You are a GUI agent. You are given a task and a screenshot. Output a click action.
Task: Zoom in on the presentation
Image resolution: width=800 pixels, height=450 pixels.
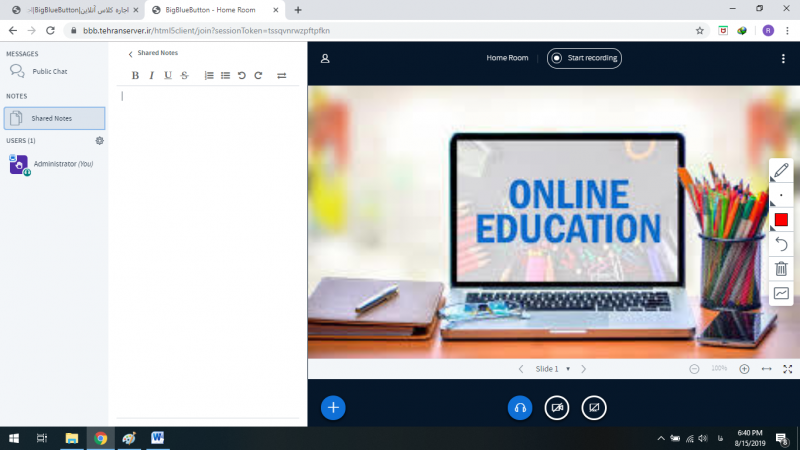click(x=744, y=369)
